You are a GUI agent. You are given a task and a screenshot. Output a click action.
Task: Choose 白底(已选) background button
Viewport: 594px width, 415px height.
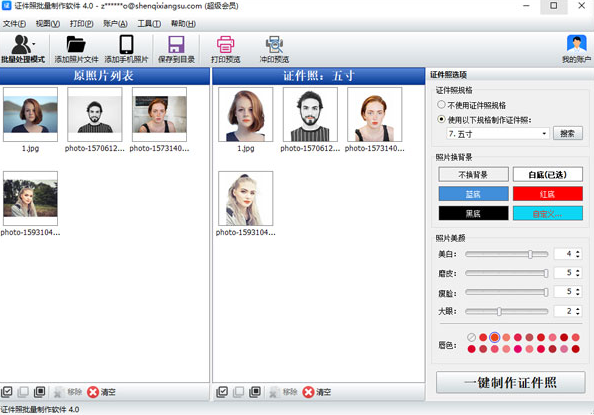coord(547,174)
